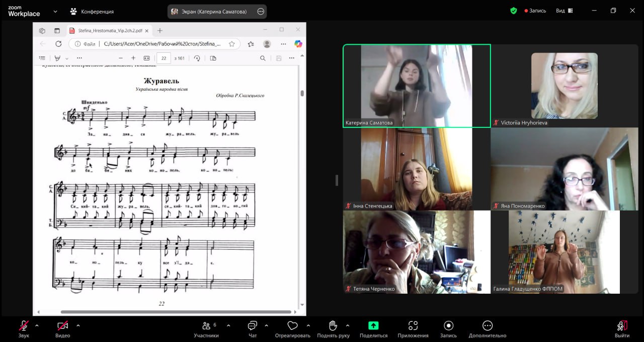Viewport: 644px width, 342px height.
Task: Open Отреагировать reactions heart icon
Action: click(292, 329)
